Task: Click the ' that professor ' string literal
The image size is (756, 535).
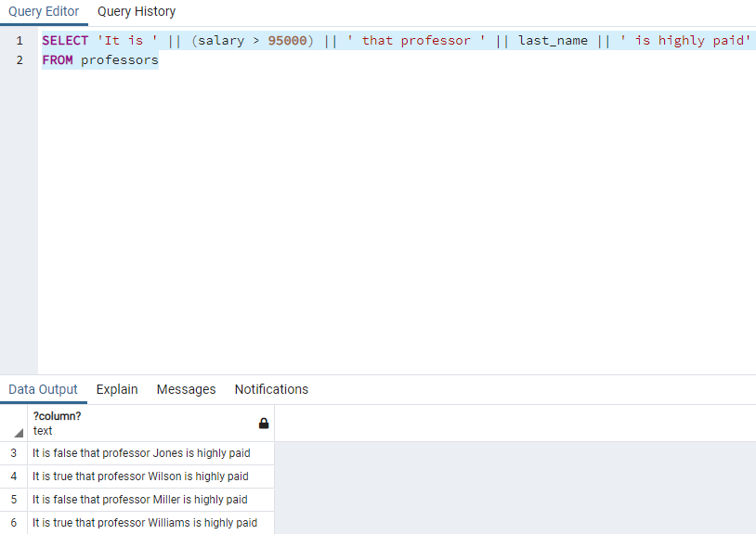Action: (416, 41)
